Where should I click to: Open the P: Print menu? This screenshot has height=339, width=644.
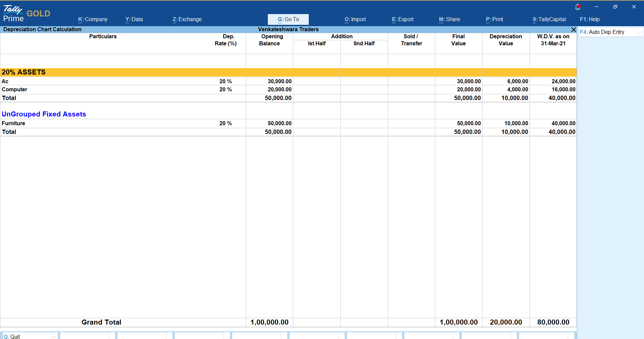point(494,19)
